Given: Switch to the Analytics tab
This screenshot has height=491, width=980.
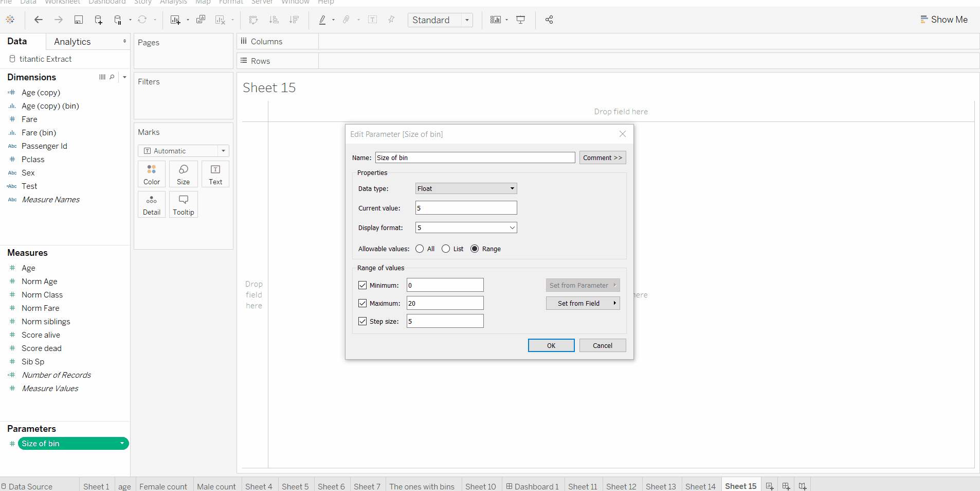Looking at the screenshot, I should point(72,41).
